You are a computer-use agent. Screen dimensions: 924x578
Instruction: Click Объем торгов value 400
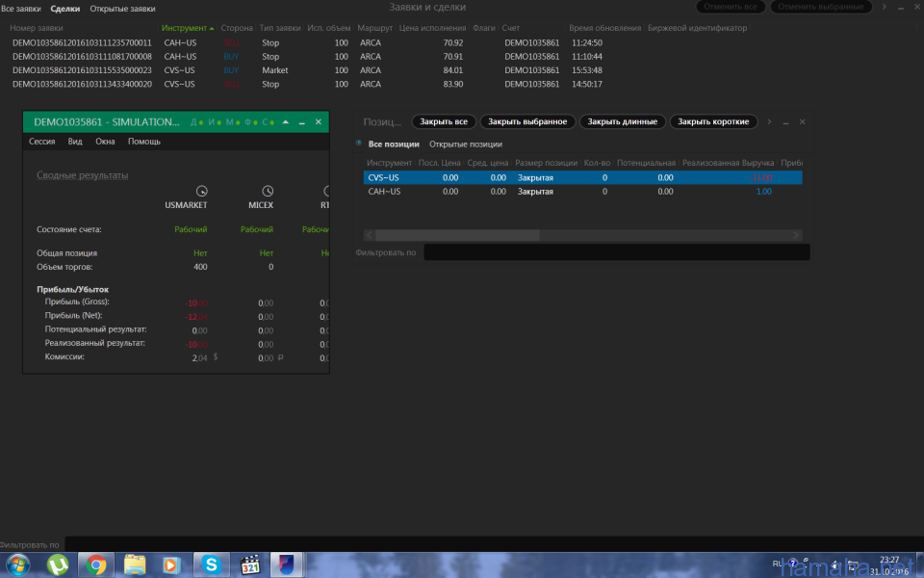pyautogui.click(x=200, y=267)
